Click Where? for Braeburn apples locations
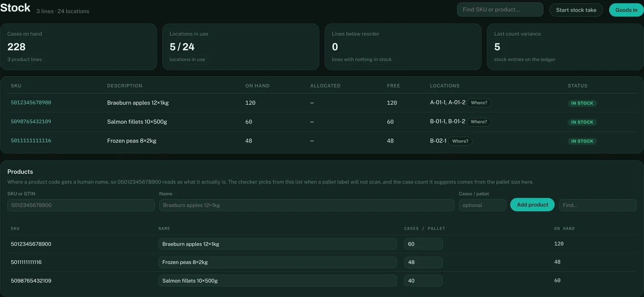 [x=479, y=103]
